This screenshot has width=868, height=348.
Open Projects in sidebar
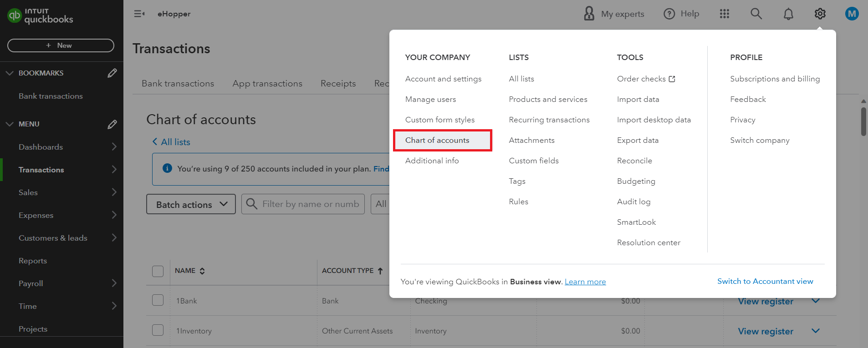(33, 329)
